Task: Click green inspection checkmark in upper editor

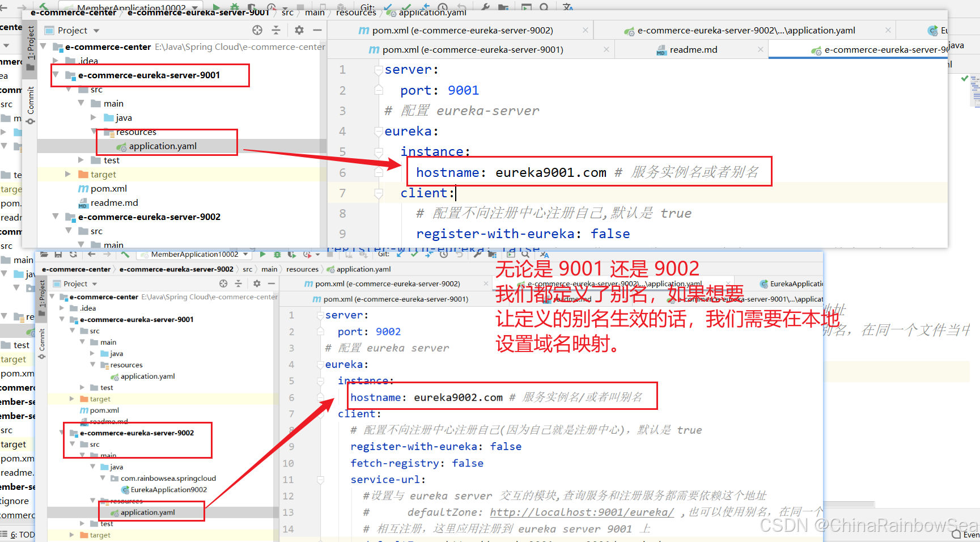Action: pos(965,78)
